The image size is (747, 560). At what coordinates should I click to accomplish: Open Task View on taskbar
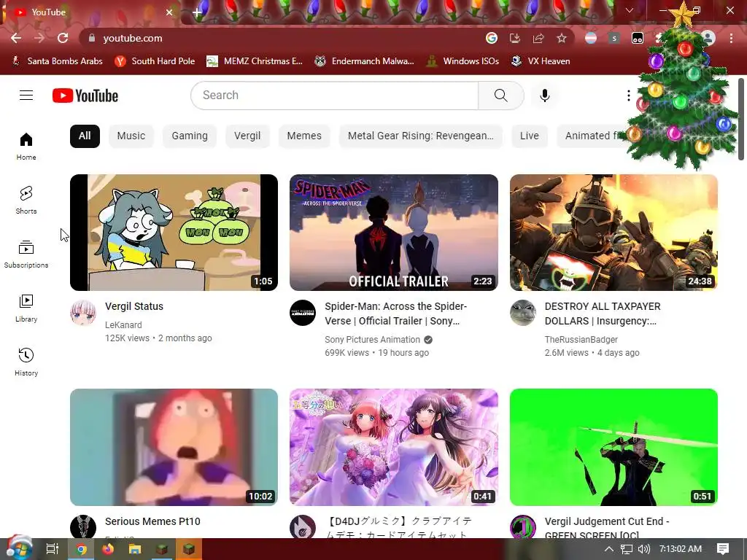pyautogui.click(x=53, y=549)
